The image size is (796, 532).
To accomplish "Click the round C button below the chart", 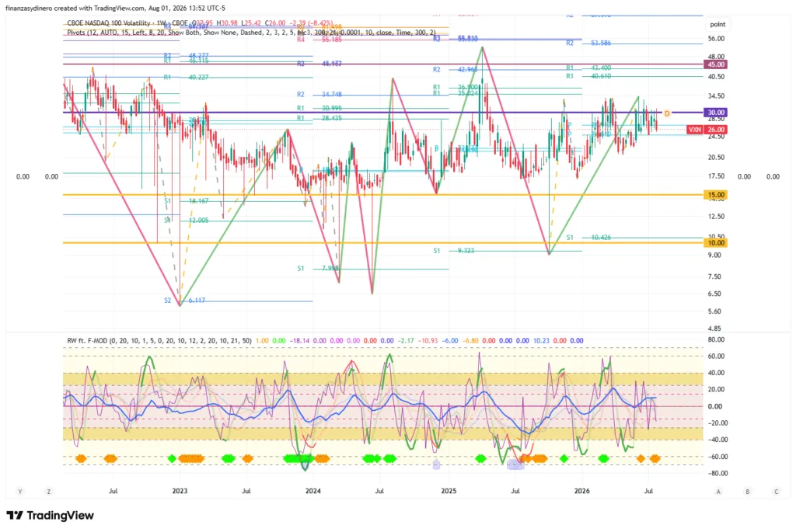I will click(x=776, y=492).
